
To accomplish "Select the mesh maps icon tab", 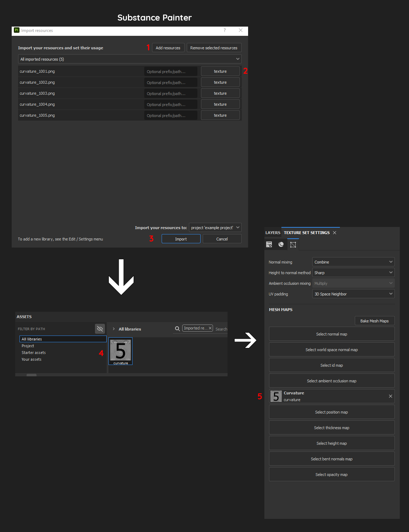I will point(293,245).
